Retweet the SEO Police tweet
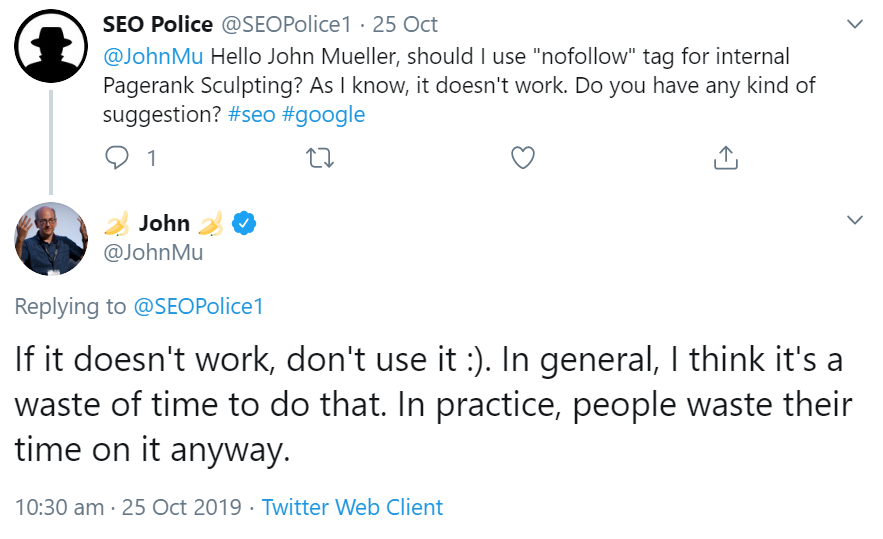This screenshot has width=883, height=539. tap(320, 157)
